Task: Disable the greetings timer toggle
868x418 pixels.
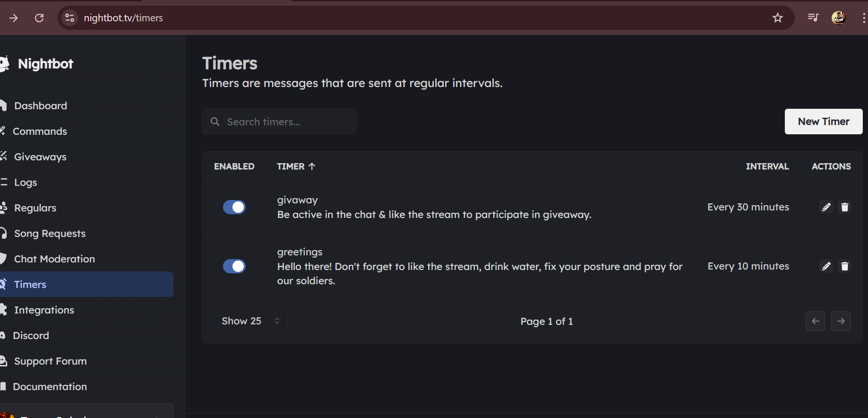Action: [234, 266]
